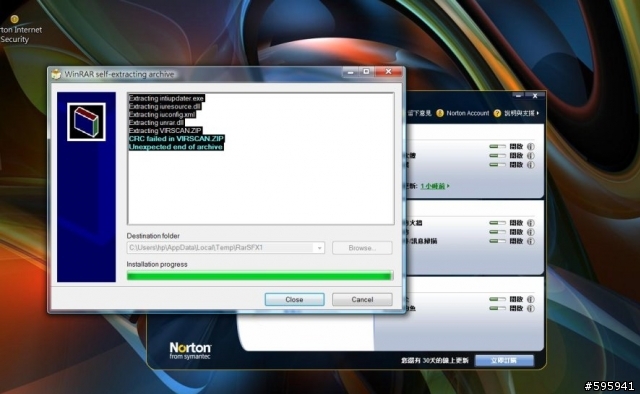Viewport: 640px width, 394px height.
Task: Select the 'Extracting intlupdater.exe' log line
Action: 166,98
